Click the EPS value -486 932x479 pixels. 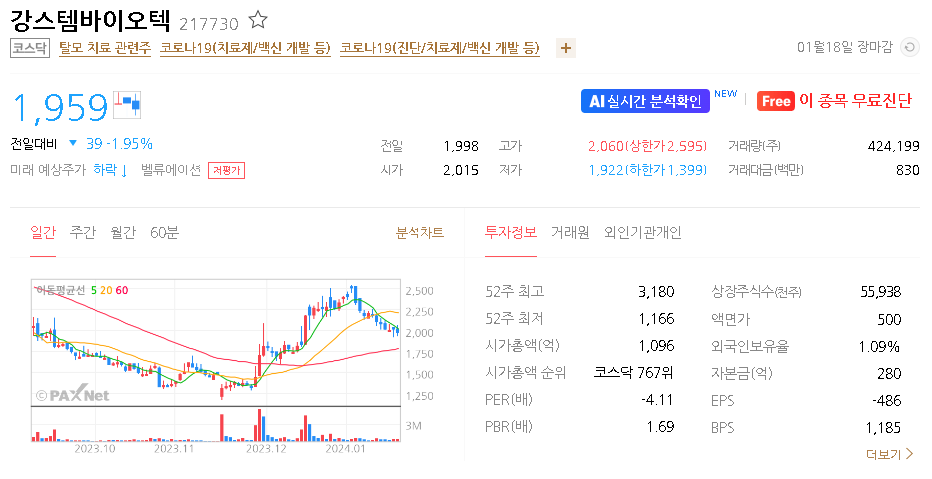[886, 401]
